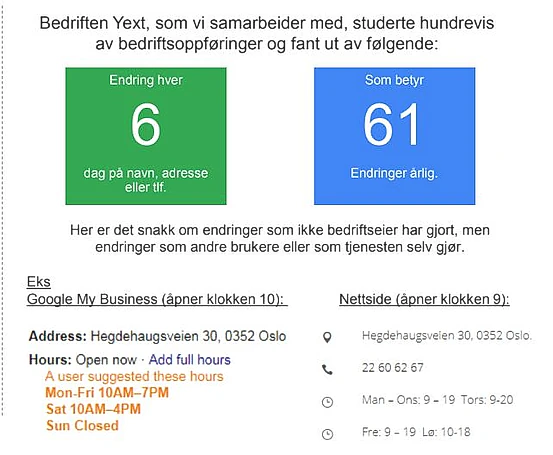Image resolution: width=553 pixels, height=455 pixels.
Task: Click the large number 6
Action: click(x=146, y=125)
